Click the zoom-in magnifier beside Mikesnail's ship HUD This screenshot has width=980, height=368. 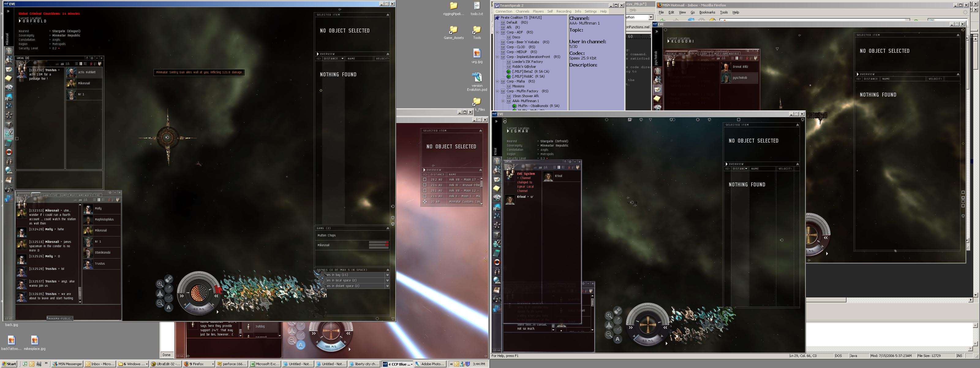pos(160,283)
